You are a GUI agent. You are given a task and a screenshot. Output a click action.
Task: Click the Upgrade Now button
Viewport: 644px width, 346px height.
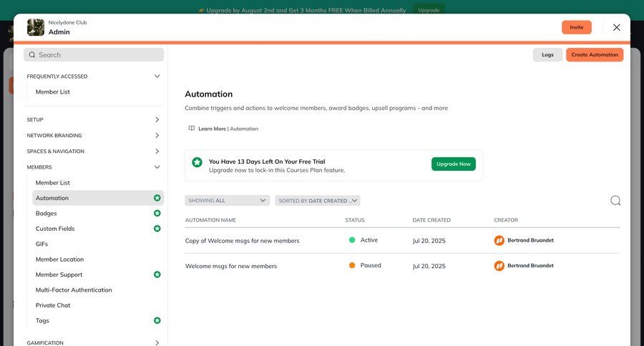click(x=454, y=164)
